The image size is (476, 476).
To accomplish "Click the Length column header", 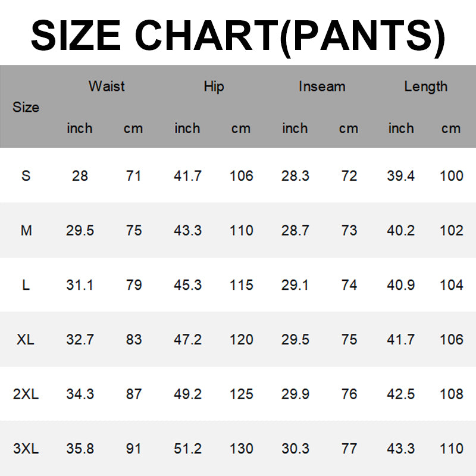I will 425,86.
